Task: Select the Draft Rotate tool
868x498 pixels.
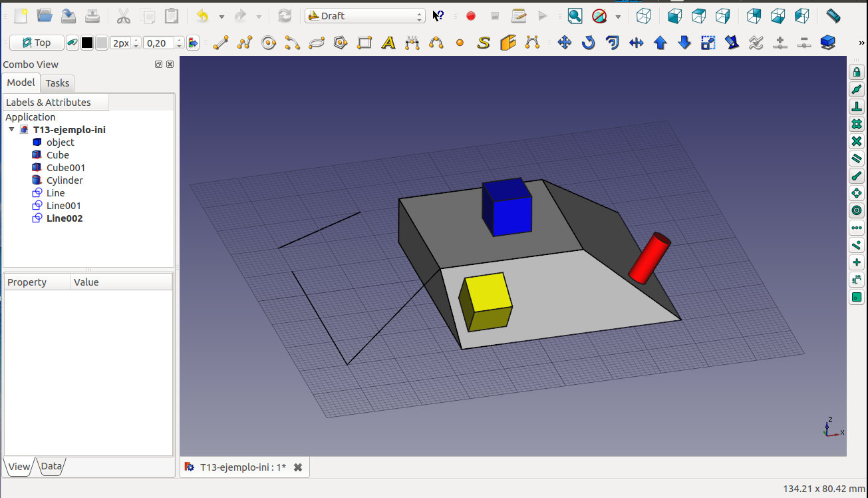Action: [589, 43]
